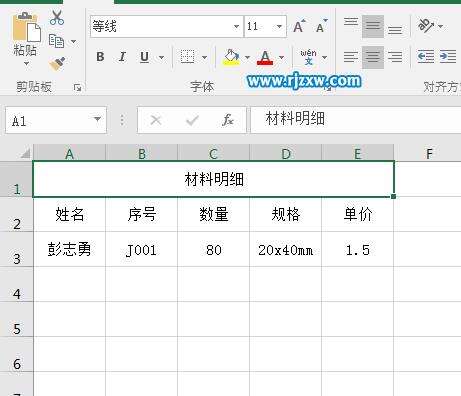Increase font size with larger A

pyautogui.click(x=299, y=27)
